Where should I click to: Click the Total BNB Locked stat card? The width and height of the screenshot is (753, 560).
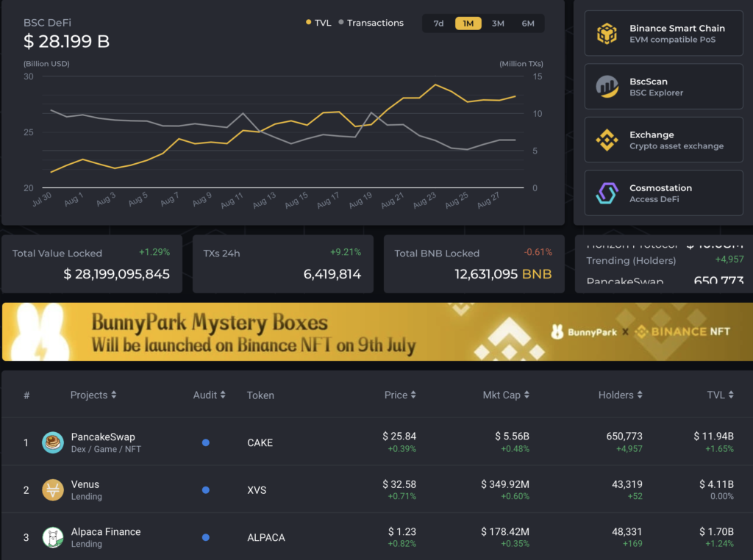(474, 265)
